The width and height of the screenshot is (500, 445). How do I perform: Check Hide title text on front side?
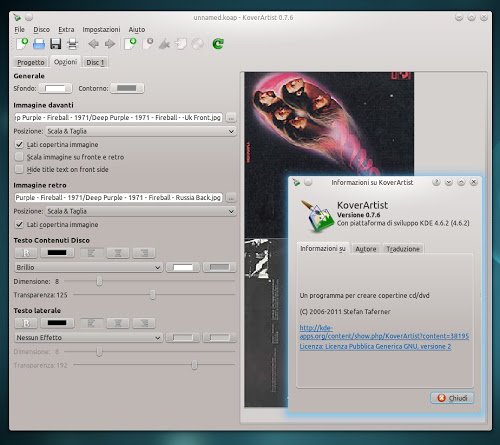pyautogui.click(x=19, y=169)
